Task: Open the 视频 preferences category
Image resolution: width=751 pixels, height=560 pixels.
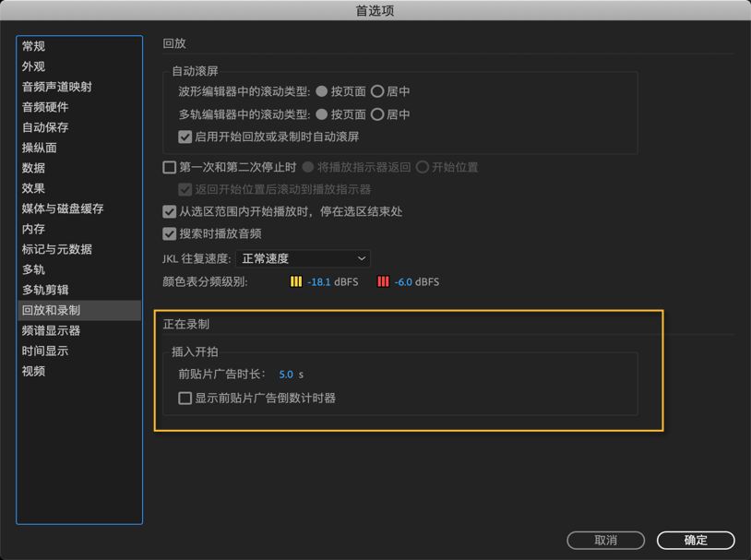Action: click(31, 371)
